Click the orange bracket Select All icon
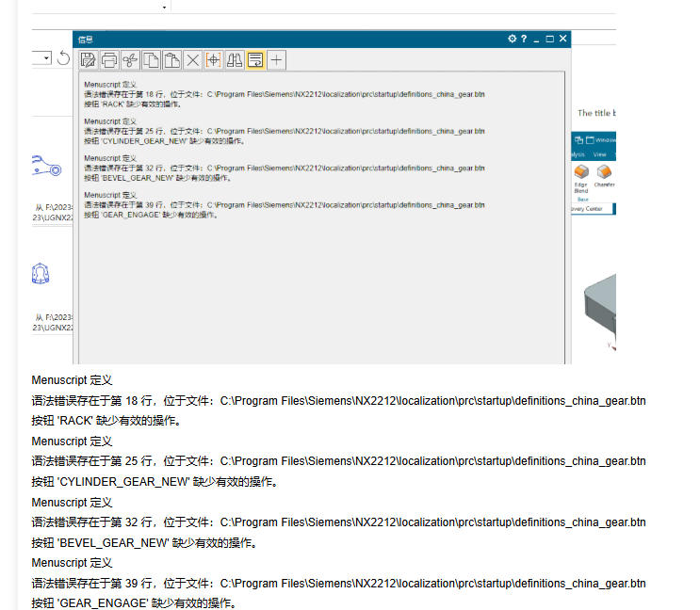The image size is (700, 610). click(214, 59)
